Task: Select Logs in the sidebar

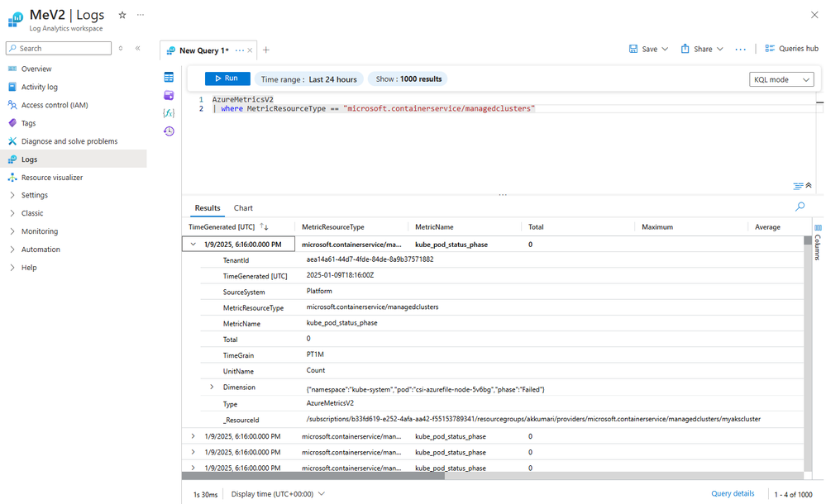Action: 74,159
